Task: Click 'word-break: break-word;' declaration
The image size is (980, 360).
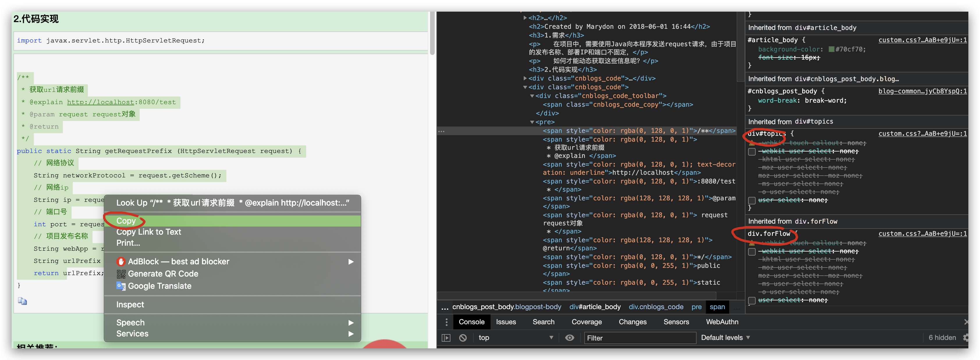Action: point(802,100)
